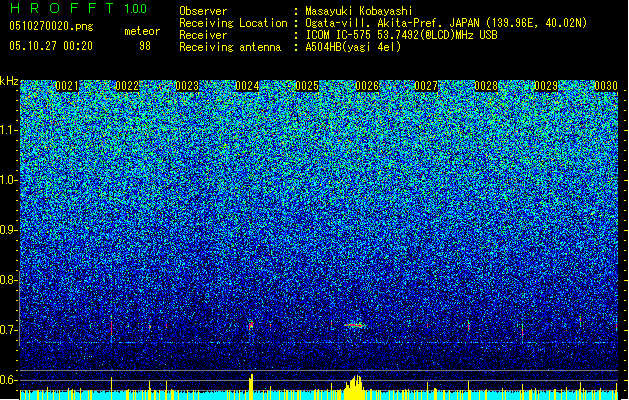Click the 0022 time marker

click(x=127, y=86)
